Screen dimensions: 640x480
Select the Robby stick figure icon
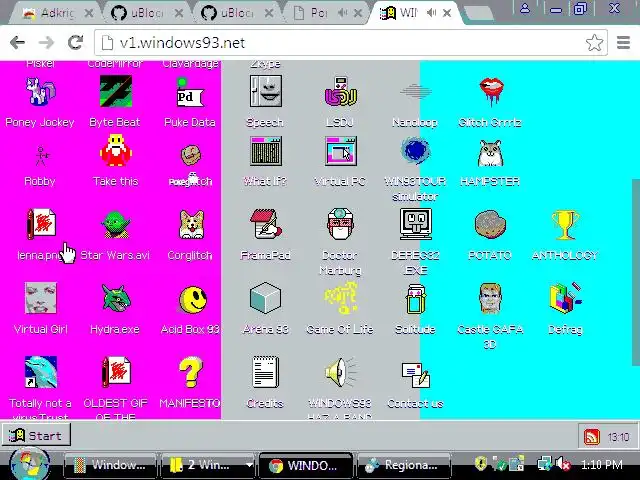pos(40,156)
